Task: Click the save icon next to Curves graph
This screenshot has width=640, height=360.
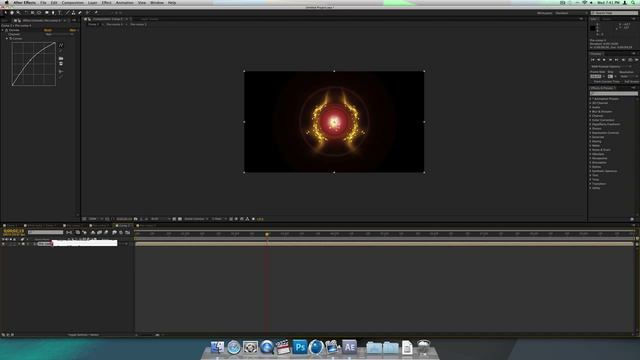Action: click(x=61, y=63)
